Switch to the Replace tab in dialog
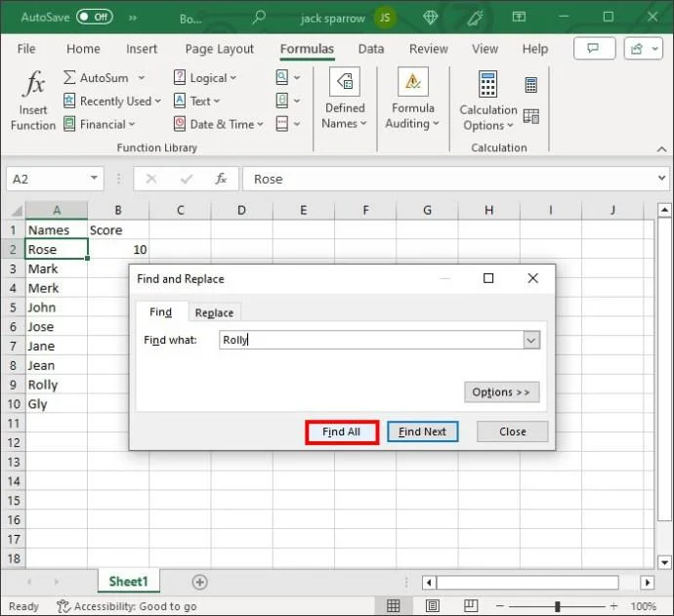This screenshot has width=674, height=616. [214, 312]
